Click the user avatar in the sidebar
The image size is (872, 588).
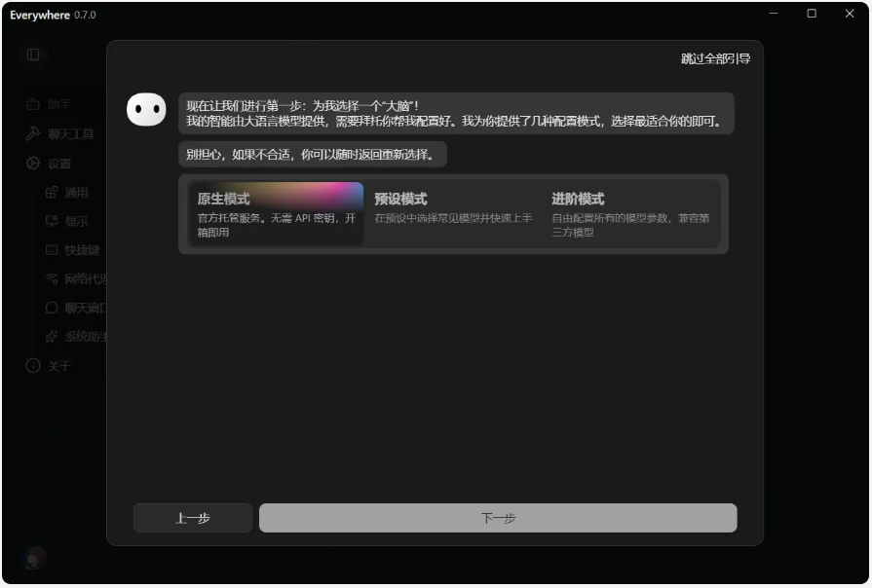(33, 558)
